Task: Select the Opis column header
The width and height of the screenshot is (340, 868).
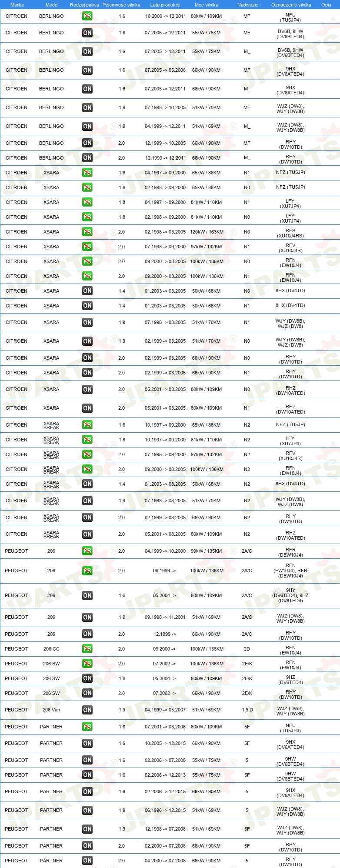Action: pos(326,5)
